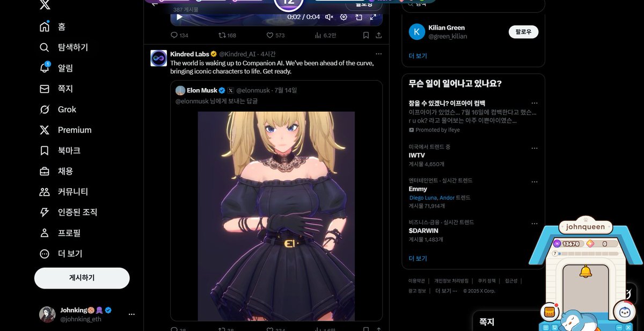Viewport: 644px width, 331px height.
Task: Unmute the video sound
Action: [x=329, y=17]
